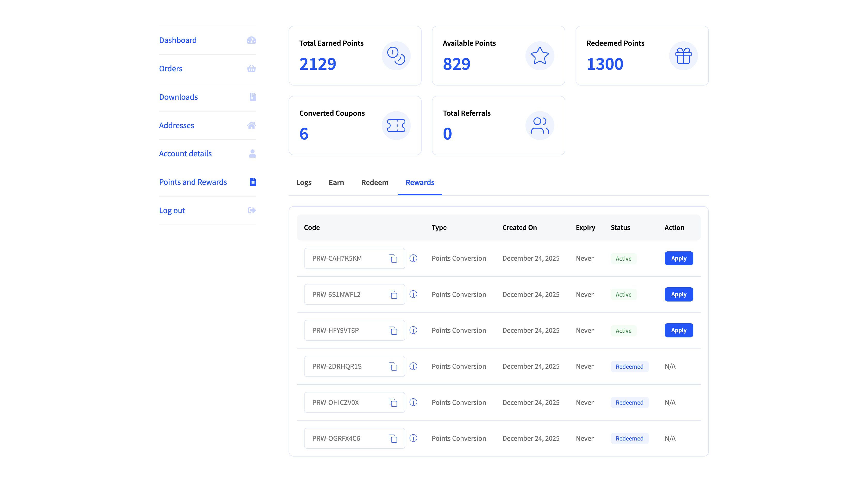Copy the PRW-2DRHQR1S coupon code

[393, 366]
